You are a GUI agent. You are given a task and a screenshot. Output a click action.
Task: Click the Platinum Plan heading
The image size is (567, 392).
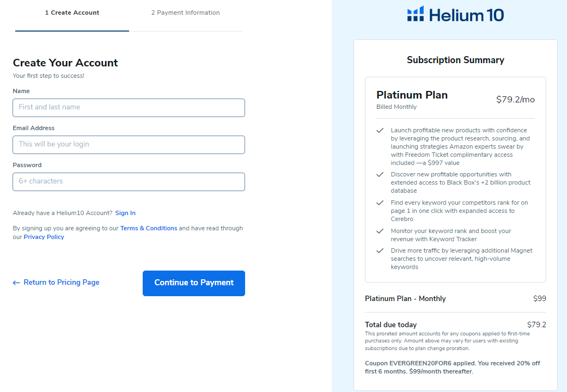click(x=412, y=95)
